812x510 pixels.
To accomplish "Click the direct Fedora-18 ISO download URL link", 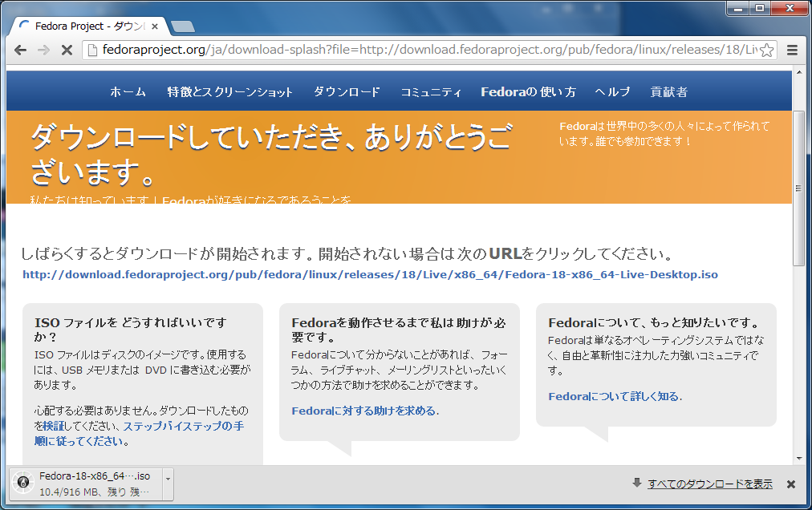I will coord(370,275).
